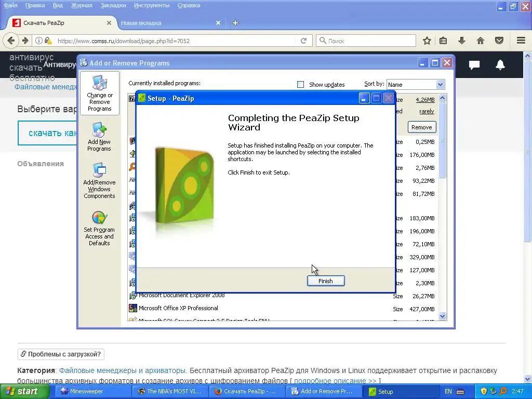532x399 pixels.
Task: Click the подробное описание link
Action: (x=330, y=381)
